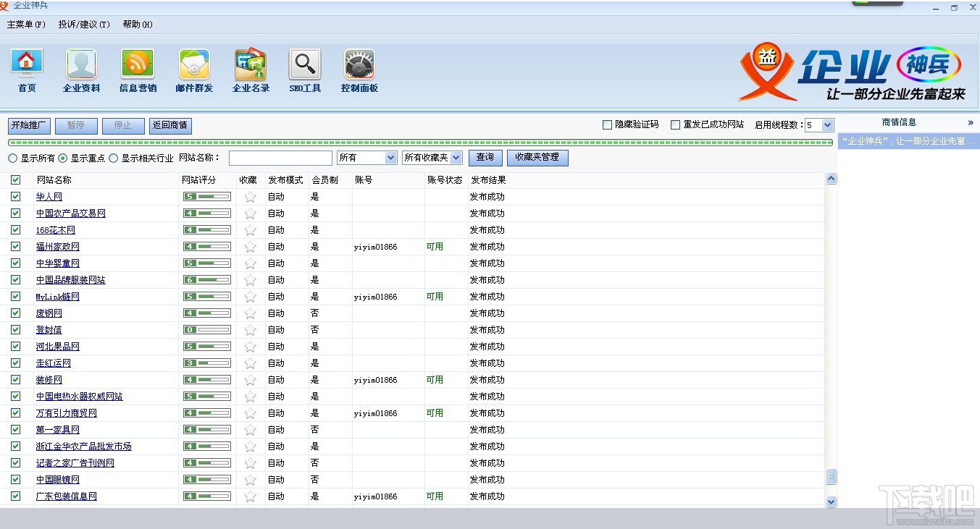
Task: Favorite 万有引力商贸网 via its star
Action: 250,413
